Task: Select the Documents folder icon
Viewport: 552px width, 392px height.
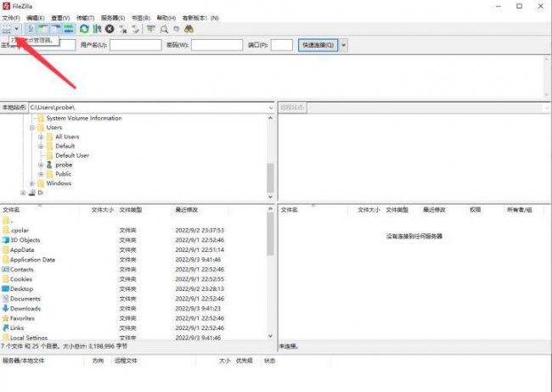Action: [5, 299]
